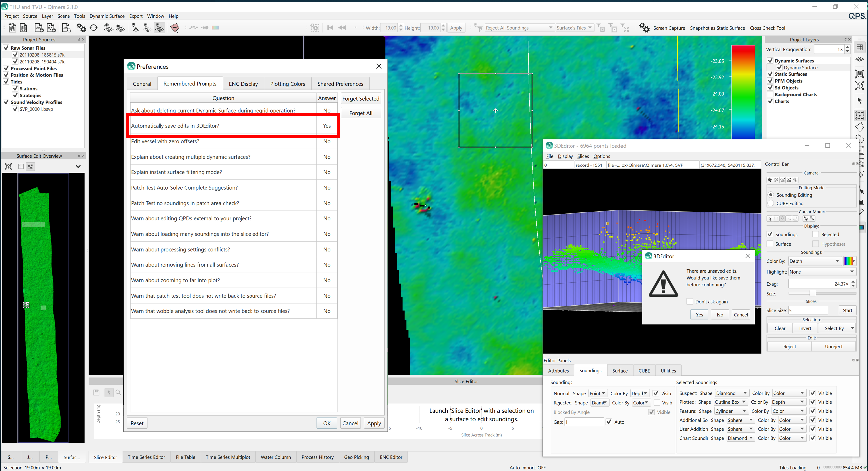Click the rainbow colormap icon beside Color By Depth
Viewport: 868px width, 471px height.
pyautogui.click(x=849, y=261)
